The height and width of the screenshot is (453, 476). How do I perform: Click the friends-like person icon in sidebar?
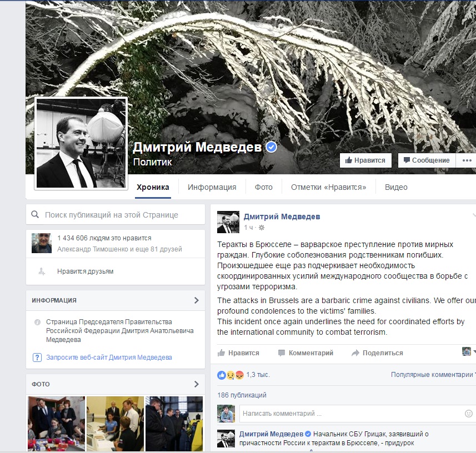coord(41,271)
